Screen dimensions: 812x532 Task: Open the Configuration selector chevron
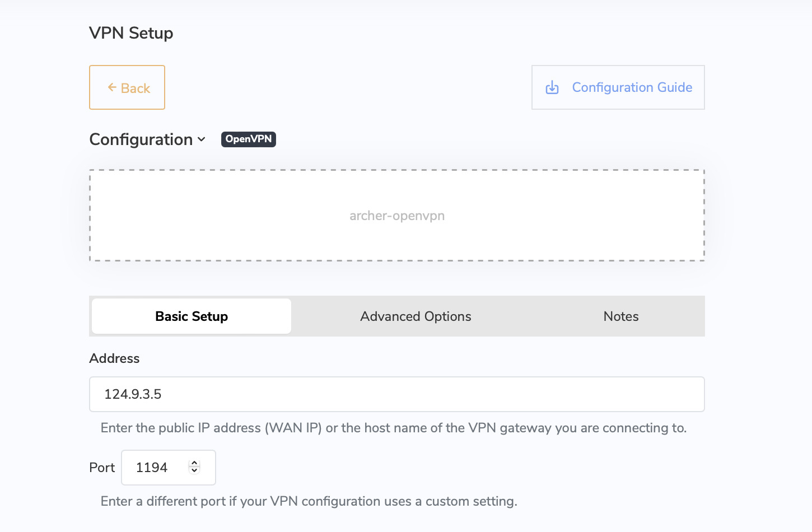tap(202, 139)
